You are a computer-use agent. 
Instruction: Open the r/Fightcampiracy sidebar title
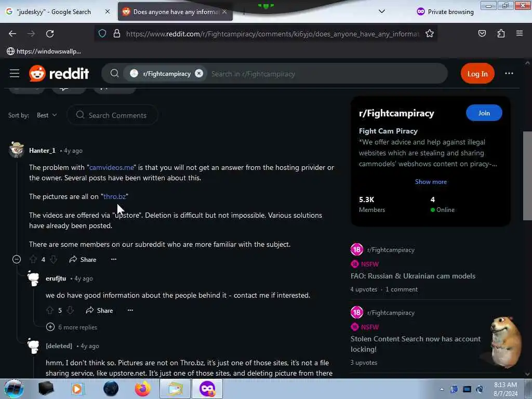(x=396, y=113)
